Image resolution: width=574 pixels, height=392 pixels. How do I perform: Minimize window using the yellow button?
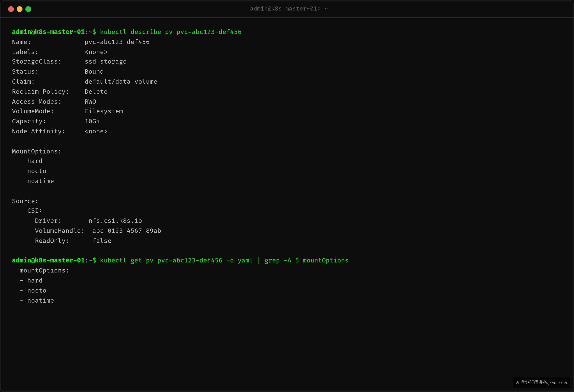point(20,9)
